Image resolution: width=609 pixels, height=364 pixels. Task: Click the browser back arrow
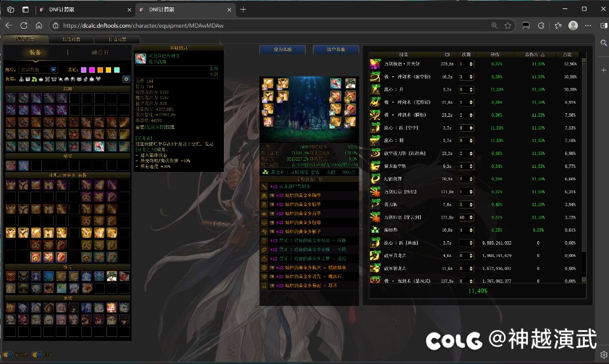[x=9, y=25]
